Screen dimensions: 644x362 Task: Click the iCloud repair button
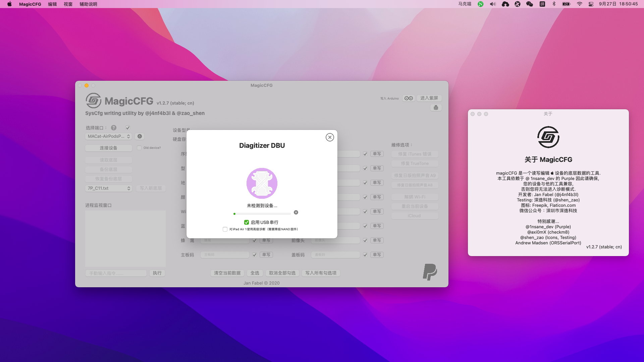pyautogui.click(x=415, y=216)
